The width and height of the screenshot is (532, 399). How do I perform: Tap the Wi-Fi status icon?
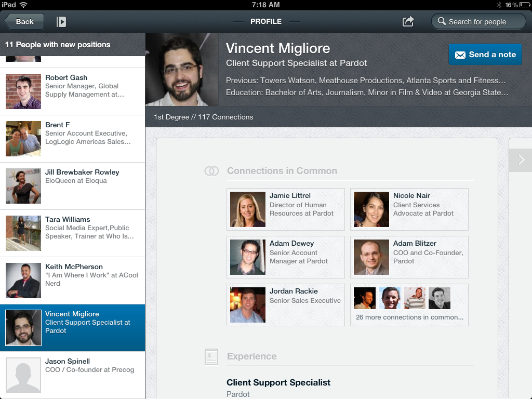pos(23,5)
